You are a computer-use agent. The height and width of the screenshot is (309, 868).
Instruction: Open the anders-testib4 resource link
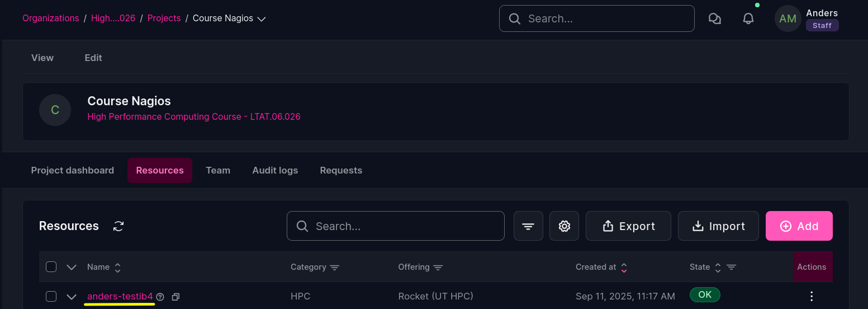120,296
